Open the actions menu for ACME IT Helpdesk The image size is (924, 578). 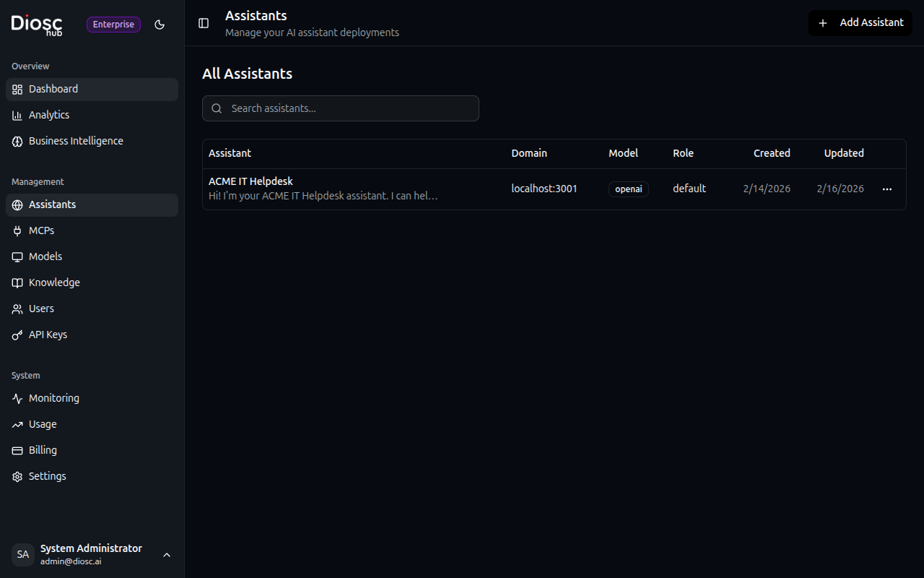(x=886, y=189)
